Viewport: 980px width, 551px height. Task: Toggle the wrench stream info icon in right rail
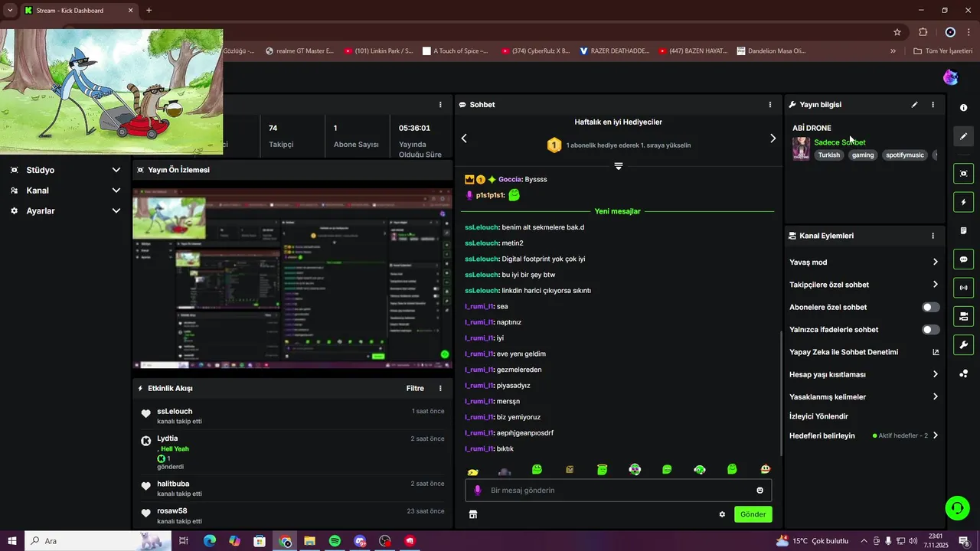(x=963, y=344)
